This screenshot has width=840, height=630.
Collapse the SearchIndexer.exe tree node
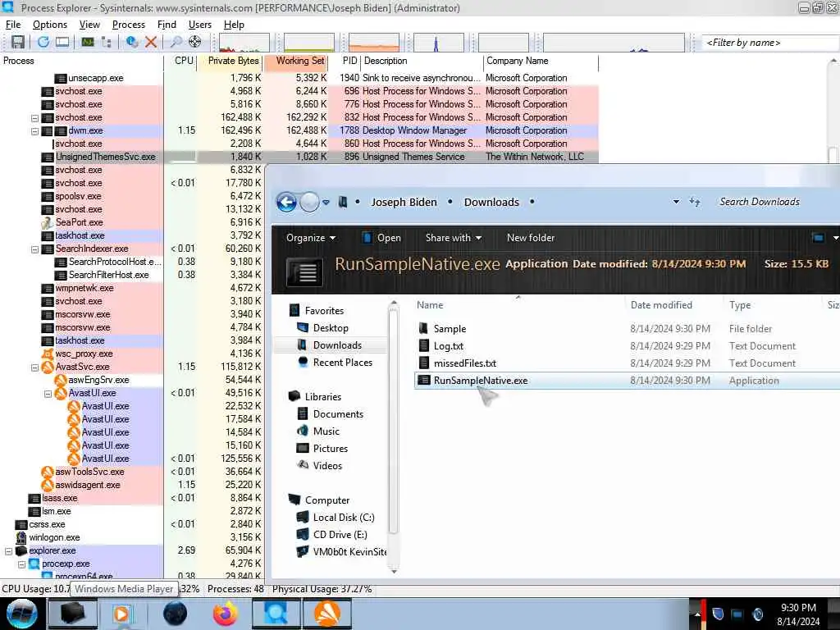pyautogui.click(x=34, y=249)
